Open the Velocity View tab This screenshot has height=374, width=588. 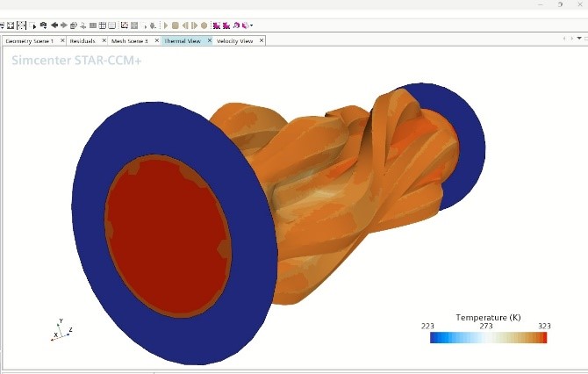click(x=234, y=40)
